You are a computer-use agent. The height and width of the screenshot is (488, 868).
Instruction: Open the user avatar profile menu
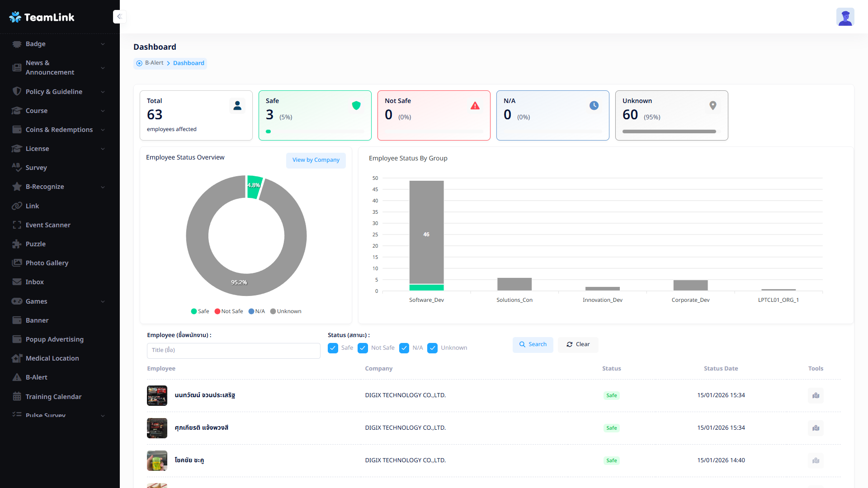pos(844,17)
